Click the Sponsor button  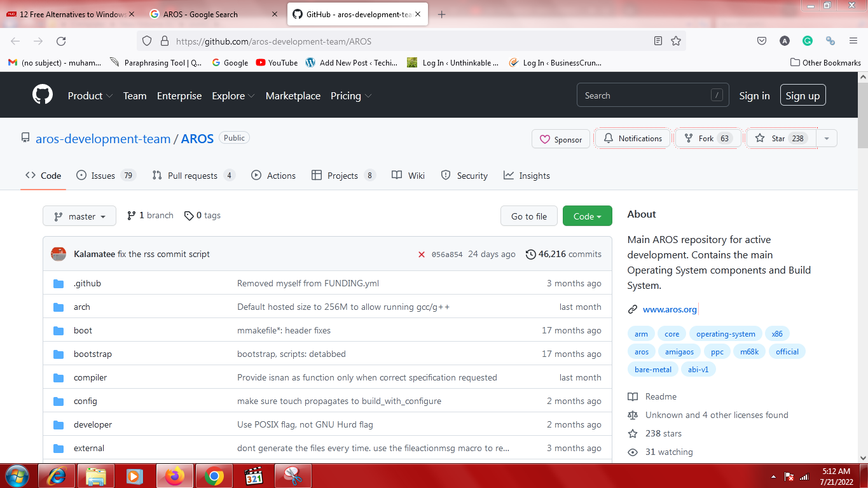pyautogui.click(x=561, y=139)
